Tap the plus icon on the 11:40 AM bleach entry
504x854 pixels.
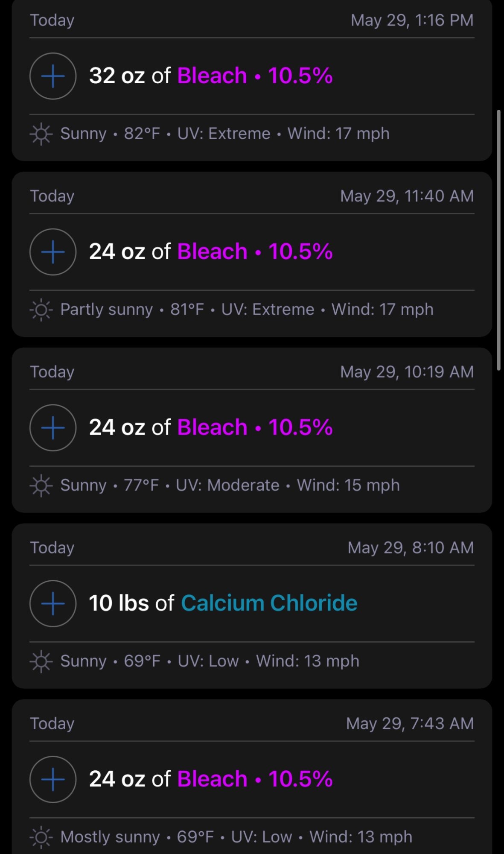53,252
